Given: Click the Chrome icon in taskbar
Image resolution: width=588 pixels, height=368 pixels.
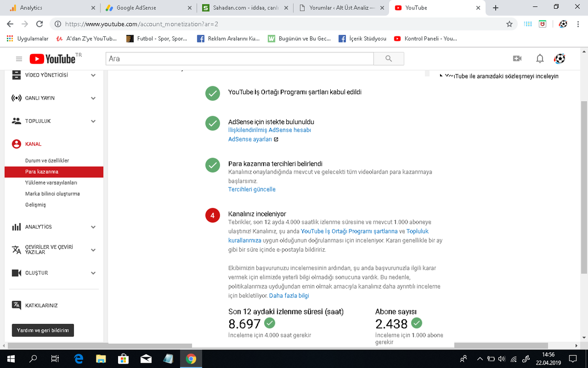Looking at the screenshot, I should (x=191, y=359).
